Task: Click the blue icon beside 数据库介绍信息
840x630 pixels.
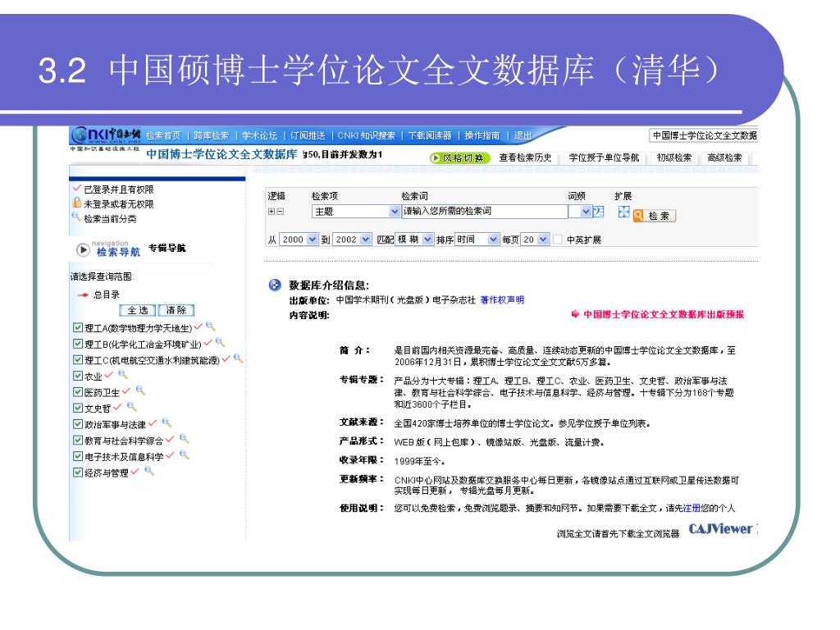Action: coord(275,285)
